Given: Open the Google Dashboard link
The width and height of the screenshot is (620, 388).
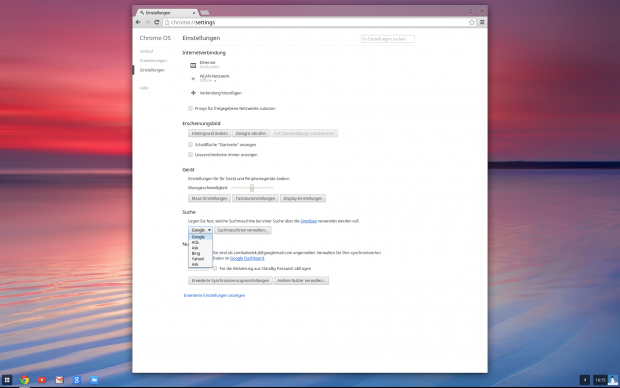Looking at the screenshot, I should coord(247,258).
